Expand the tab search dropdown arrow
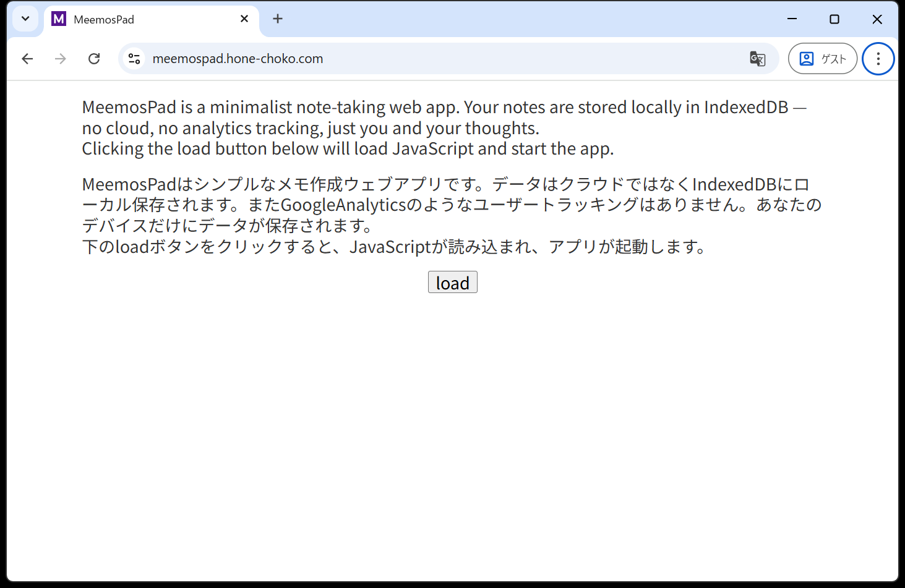 pyautogui.click(x=25, y=19)
